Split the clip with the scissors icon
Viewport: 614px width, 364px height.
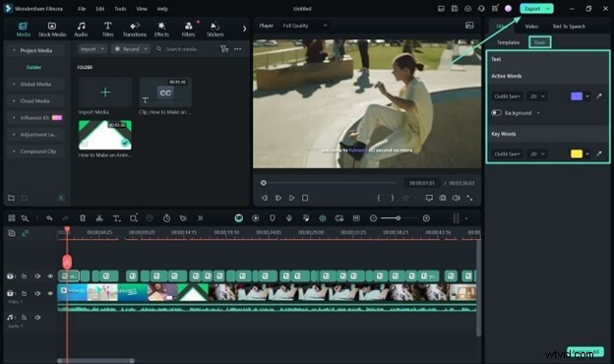click(99, 218)
